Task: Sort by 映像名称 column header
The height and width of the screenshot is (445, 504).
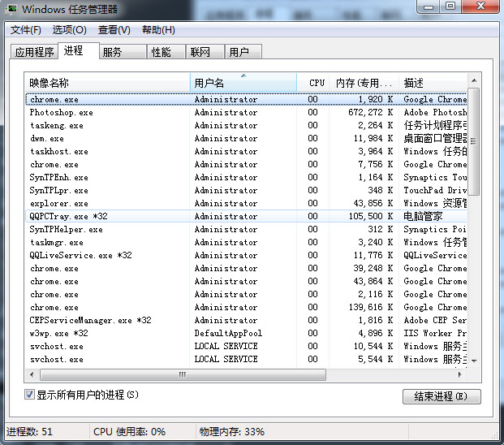Action: [107, 83]
